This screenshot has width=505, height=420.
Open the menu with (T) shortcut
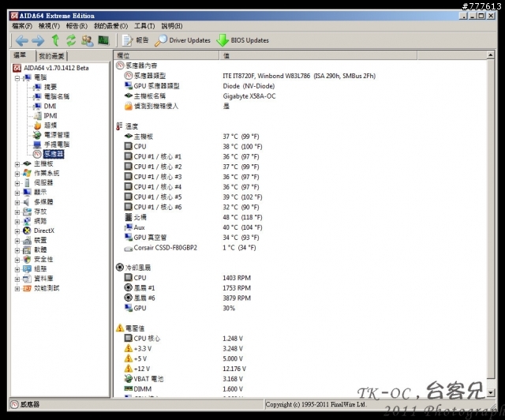point(144,26)
